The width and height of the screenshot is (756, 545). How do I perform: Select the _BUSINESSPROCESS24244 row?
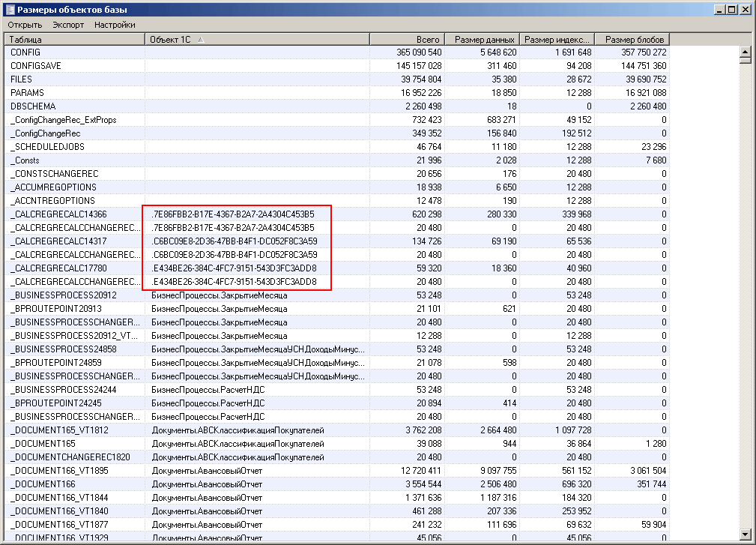point(337,390)
